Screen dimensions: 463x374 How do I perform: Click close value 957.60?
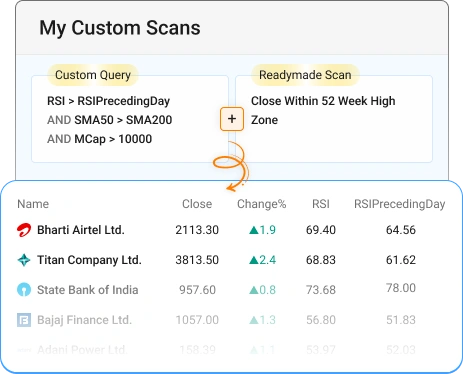coord(197,290)
